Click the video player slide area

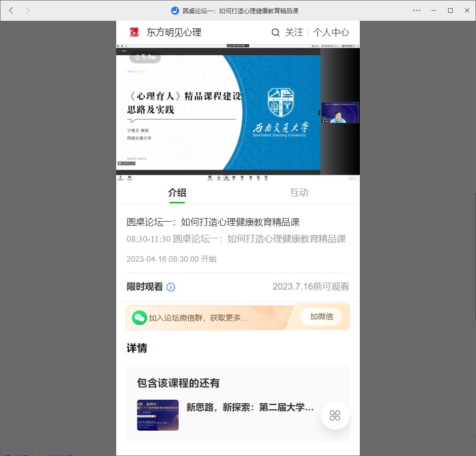[x=218, y=112]
